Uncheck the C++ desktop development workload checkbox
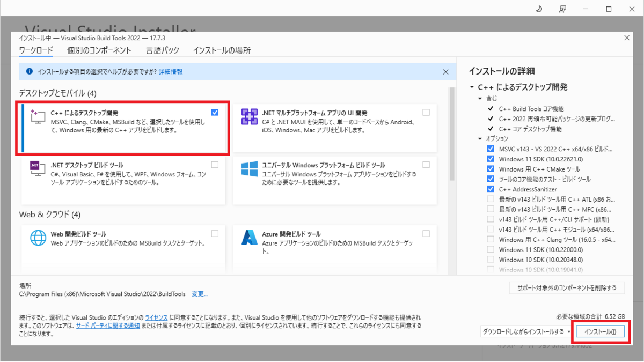 point(215,112)
